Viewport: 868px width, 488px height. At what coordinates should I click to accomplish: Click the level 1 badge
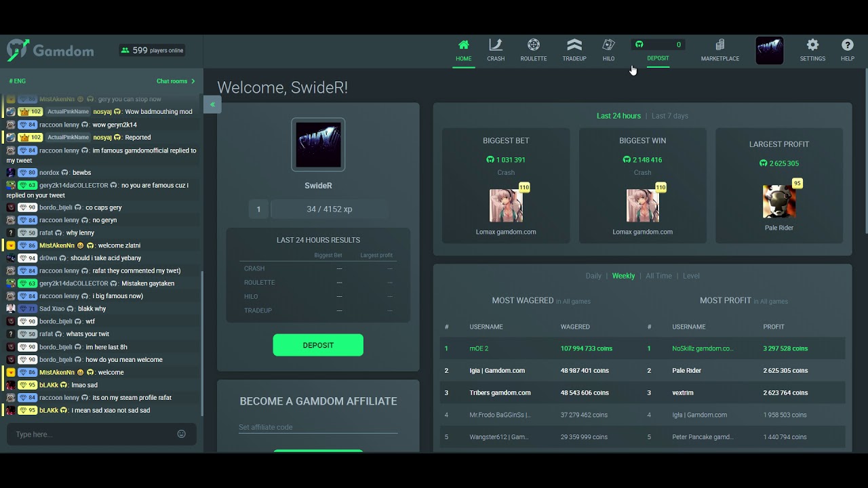click(x=258, y=209)
